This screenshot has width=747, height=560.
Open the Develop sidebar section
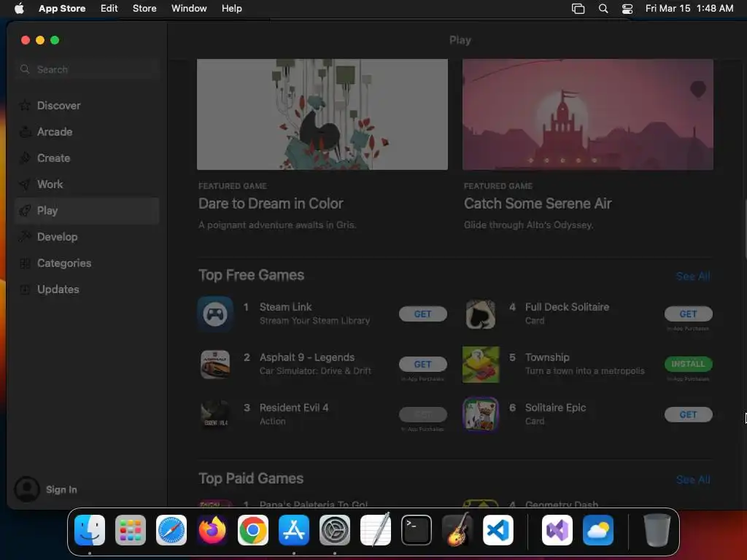[x=87, y=237]
